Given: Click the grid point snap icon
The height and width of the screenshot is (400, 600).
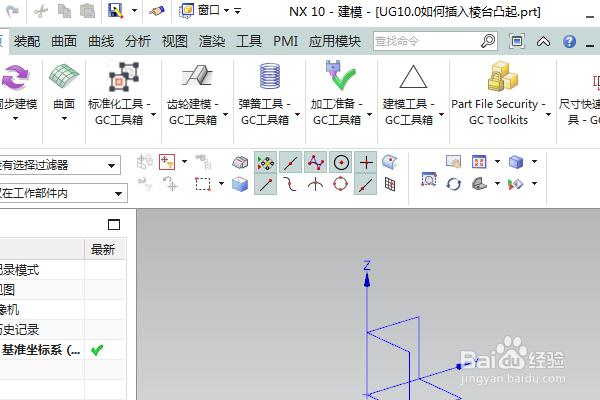Looking at the screenshot, I should click(x=390, y=184).
